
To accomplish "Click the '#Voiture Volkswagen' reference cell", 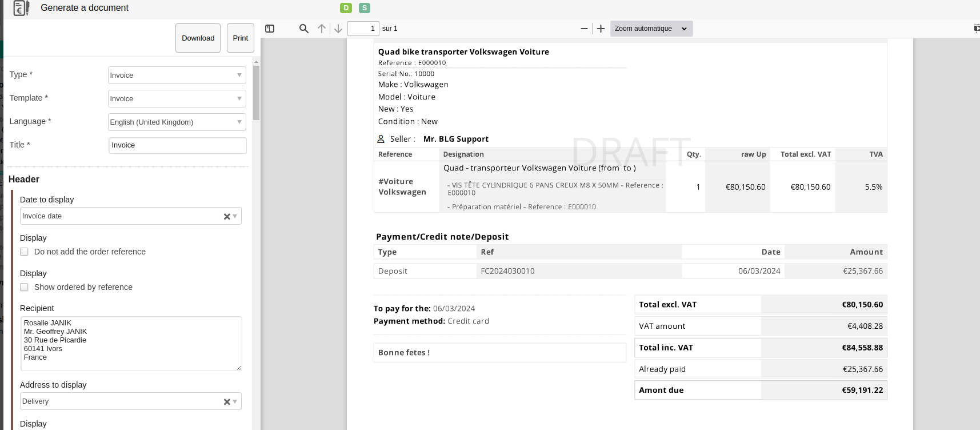I will tap(402, 187).
